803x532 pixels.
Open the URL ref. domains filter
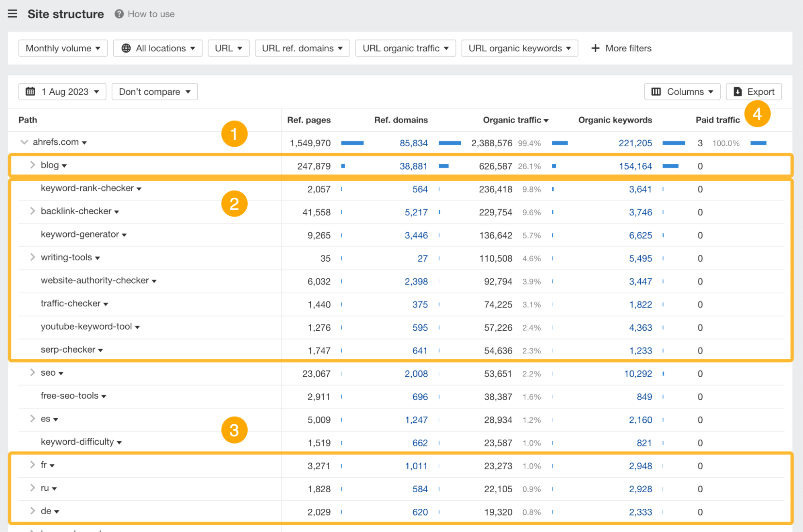pos(302,48)
